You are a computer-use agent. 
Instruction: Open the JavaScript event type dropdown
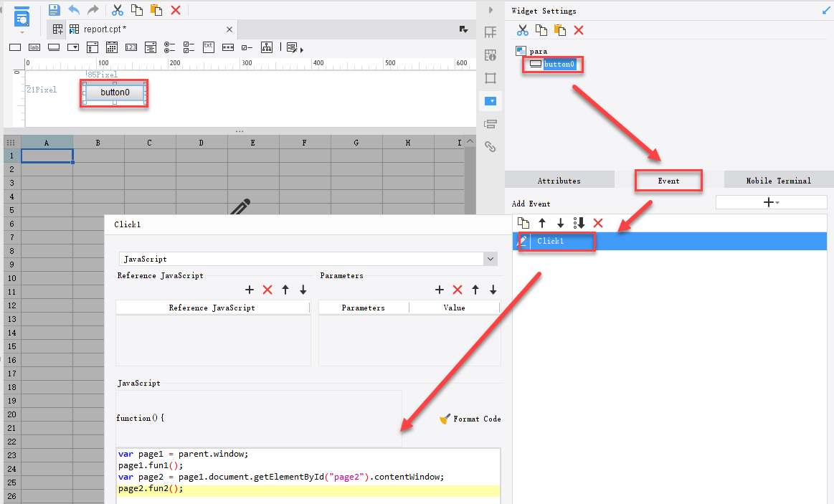[491, 259]
